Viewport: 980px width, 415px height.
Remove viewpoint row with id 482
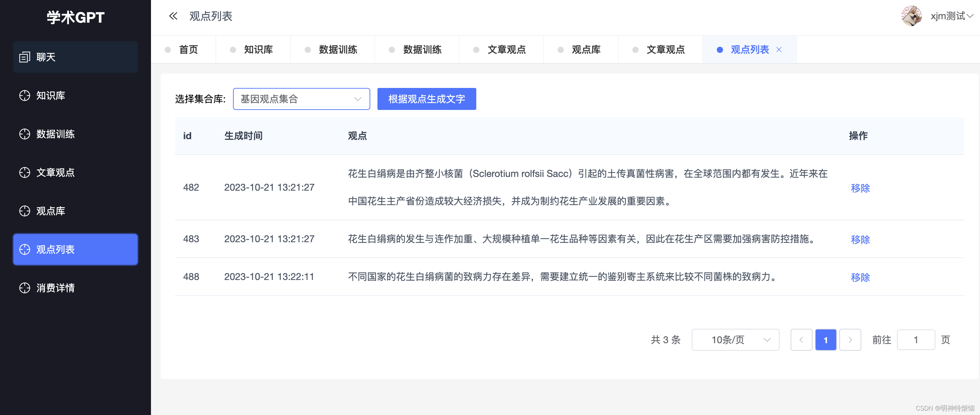(x=860, y=188)
